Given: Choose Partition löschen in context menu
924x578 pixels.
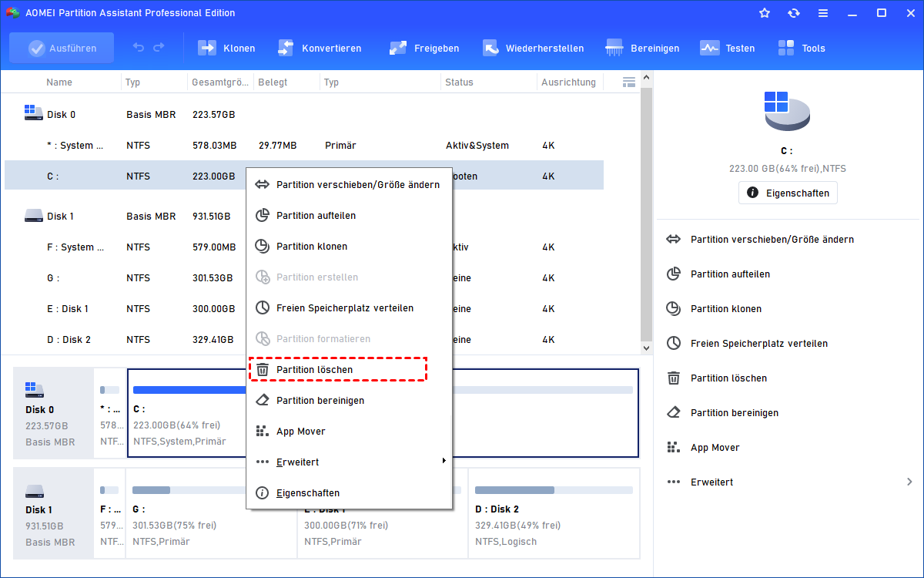Looking at the screenshot, I should 349,370.
